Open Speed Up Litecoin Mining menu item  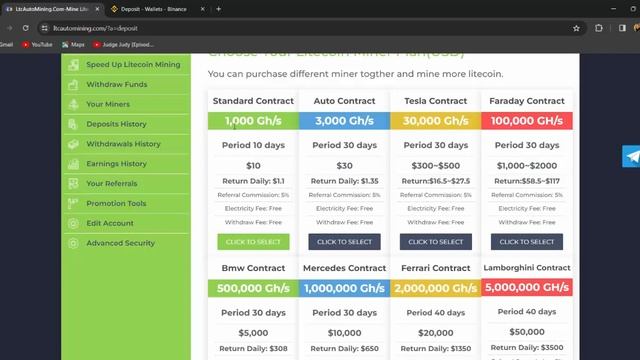click(x=133, y=64)
